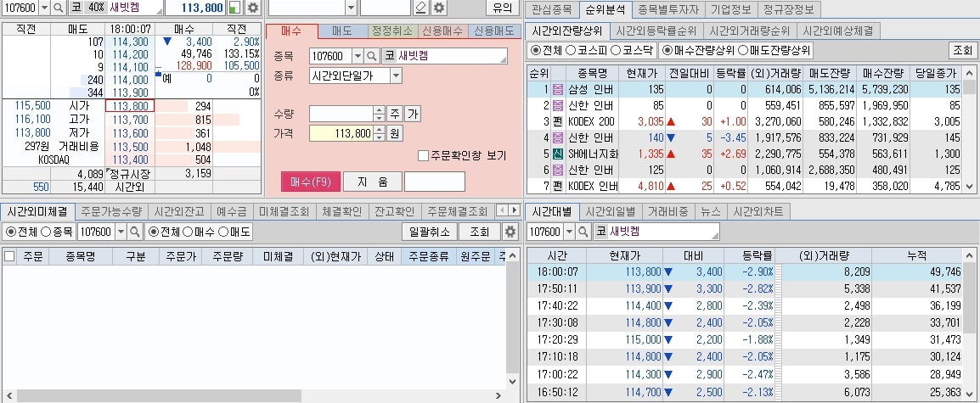Click the search magnifier in the 시간외미체결 filter bar

(134, 232)
